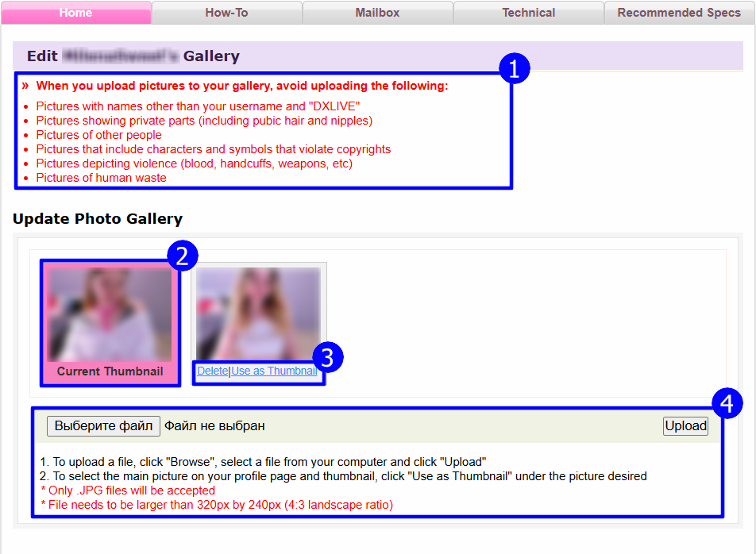
Task: Open the Home tab
Action: point(75,13)
